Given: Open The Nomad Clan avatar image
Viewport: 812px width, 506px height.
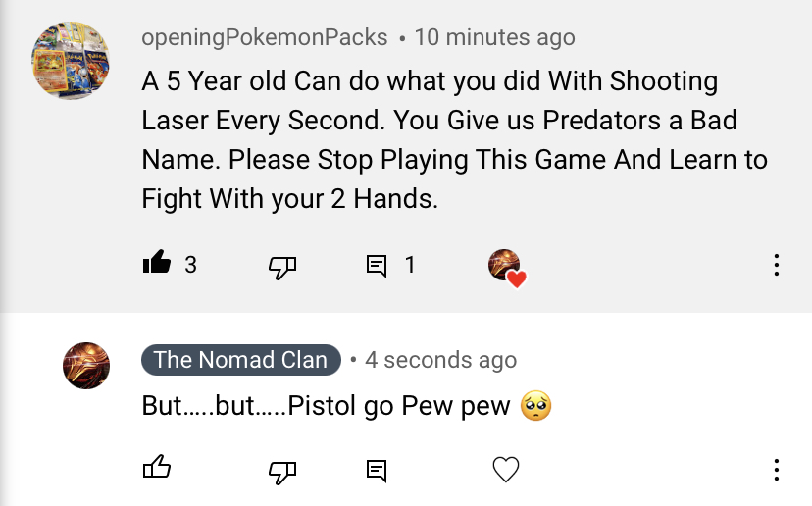Looking at the screenshot, I should pos(86,366).
